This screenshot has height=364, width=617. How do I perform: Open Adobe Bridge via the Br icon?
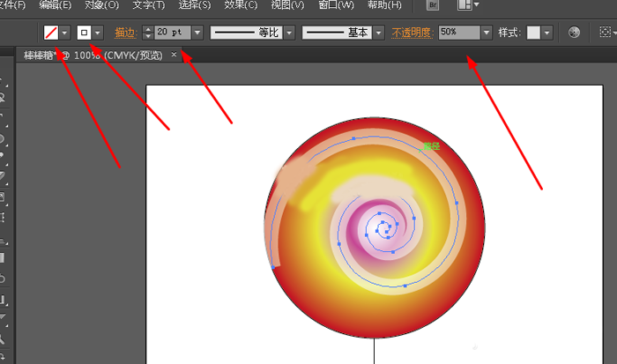click(433, 5)
